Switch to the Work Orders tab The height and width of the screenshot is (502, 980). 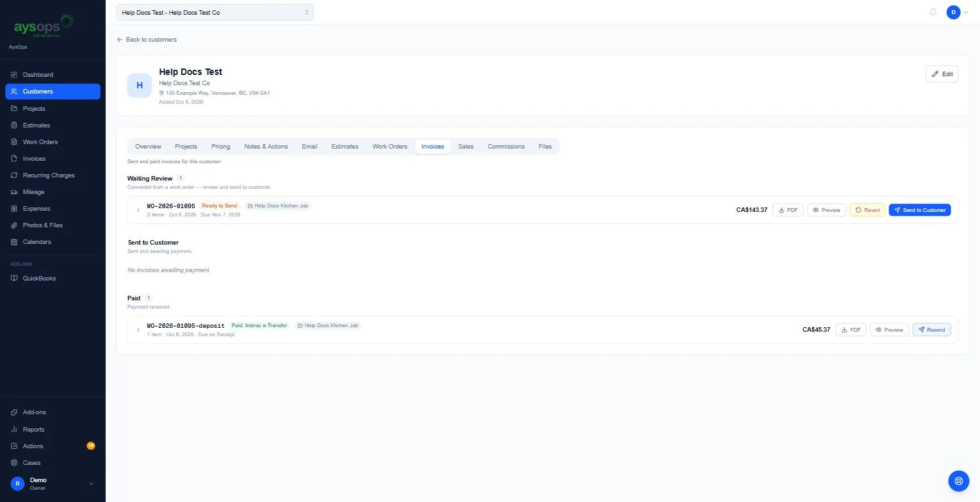389,147
